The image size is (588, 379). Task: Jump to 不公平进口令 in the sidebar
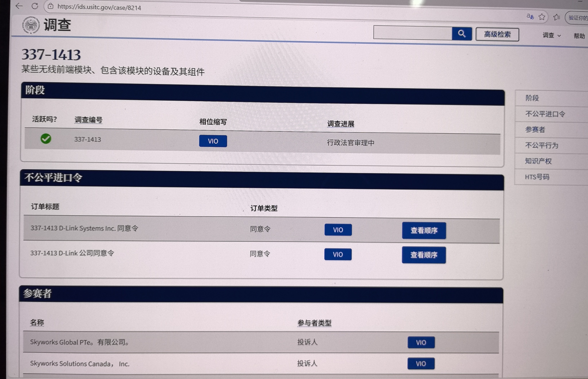[x=545, y=114]
